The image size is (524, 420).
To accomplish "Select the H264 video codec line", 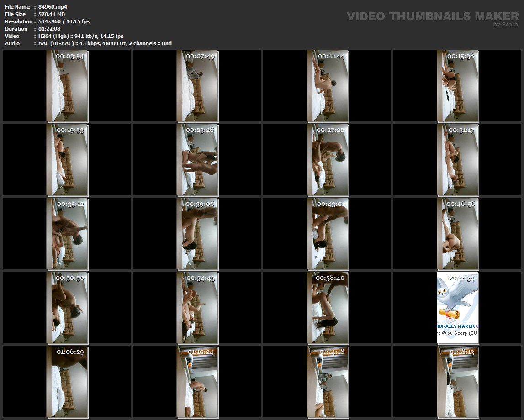I will coord(81,36).
